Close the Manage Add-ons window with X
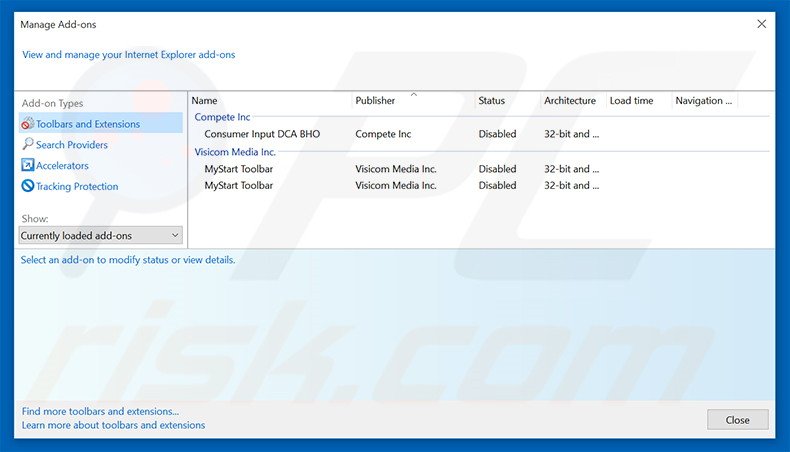This screenshot has width=790, height=452. click(761, 24)
